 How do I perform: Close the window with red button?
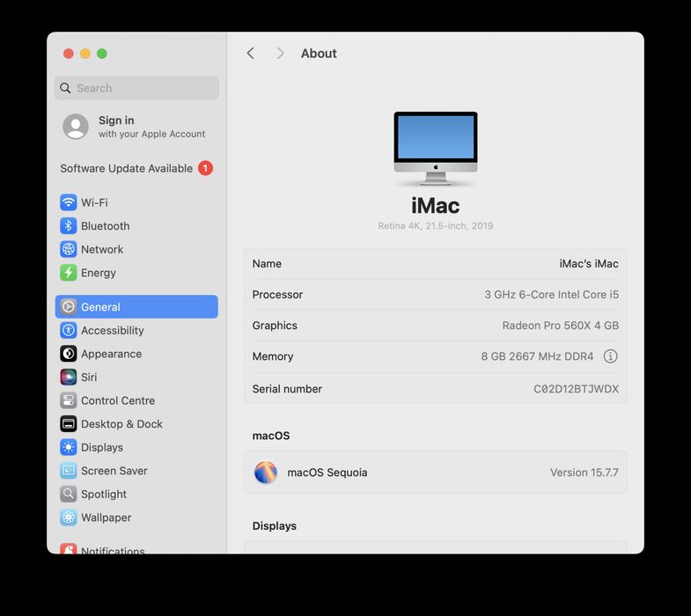[69, 54]
